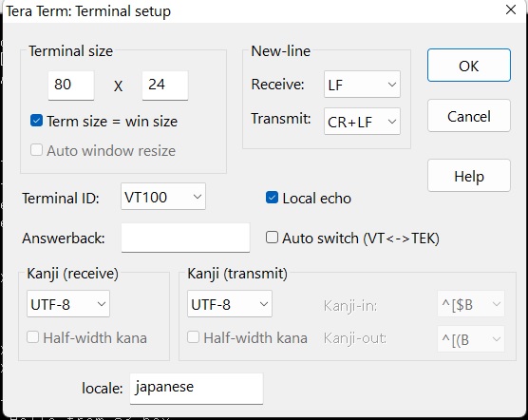Click the locale field containing japanese
Image resolution: width=528 pixels, height=420 pixels.
197,389
